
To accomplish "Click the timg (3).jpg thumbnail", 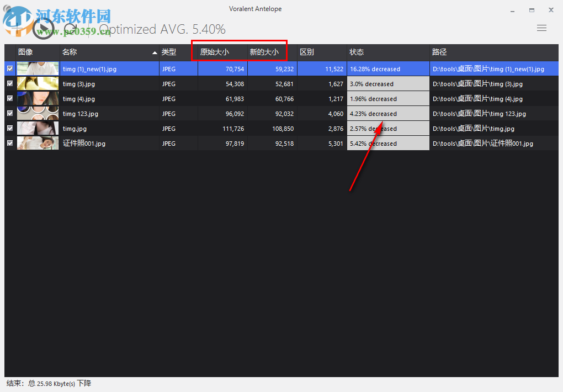I will 38,83.
